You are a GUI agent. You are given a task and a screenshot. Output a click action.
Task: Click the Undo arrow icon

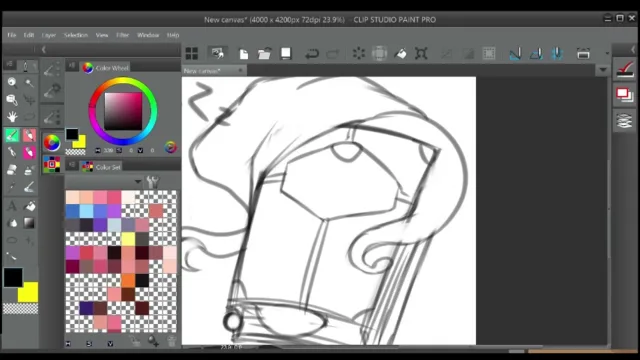pos(311,53)
